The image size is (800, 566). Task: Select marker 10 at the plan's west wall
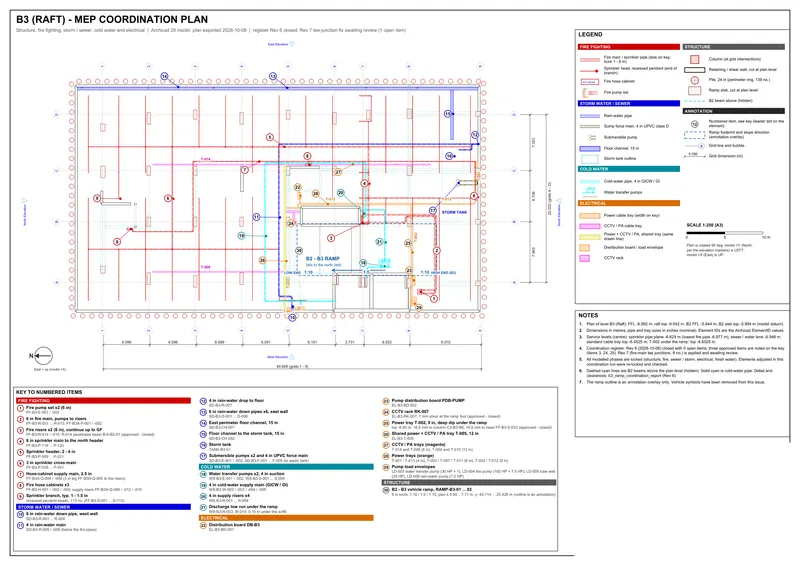click(x=292, y=317)
